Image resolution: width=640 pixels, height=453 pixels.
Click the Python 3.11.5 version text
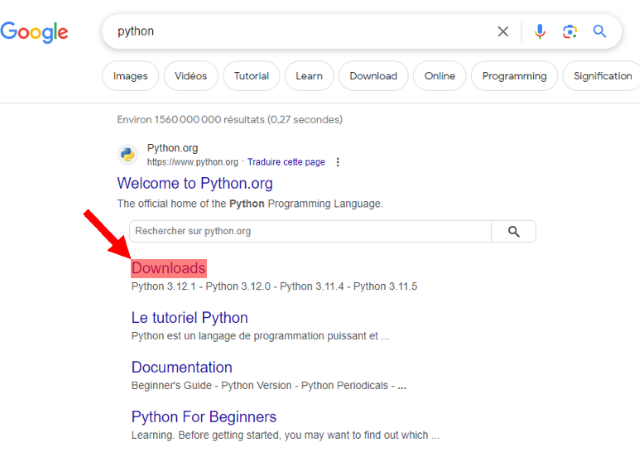point(385,286)
